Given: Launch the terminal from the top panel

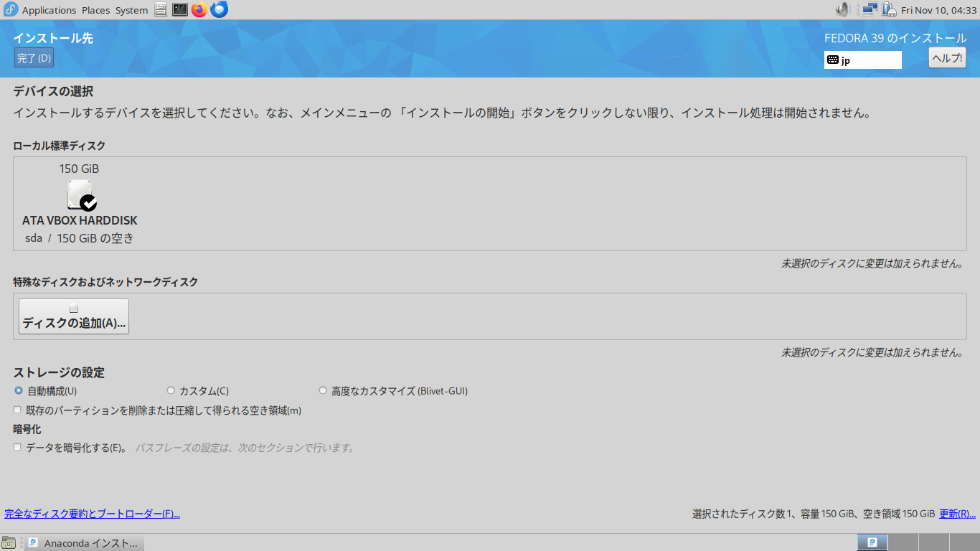Looking at the screenshot, I should pos(180,9).
